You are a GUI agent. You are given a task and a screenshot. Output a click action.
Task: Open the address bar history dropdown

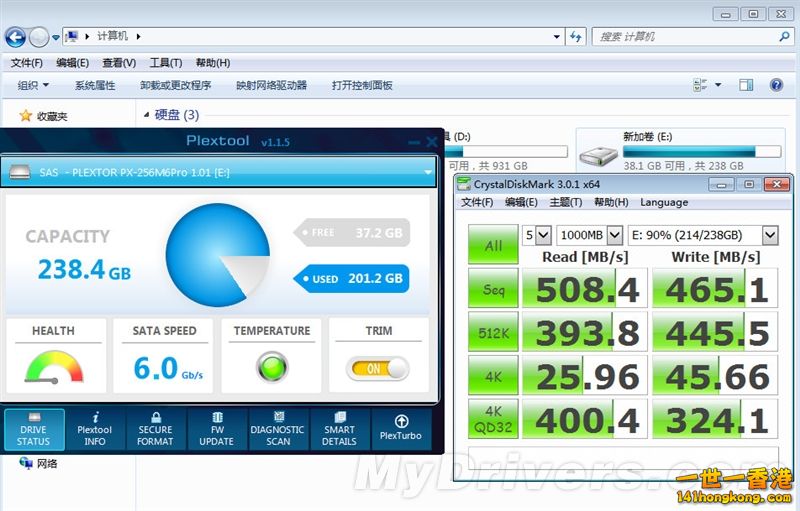coord(557,37)
